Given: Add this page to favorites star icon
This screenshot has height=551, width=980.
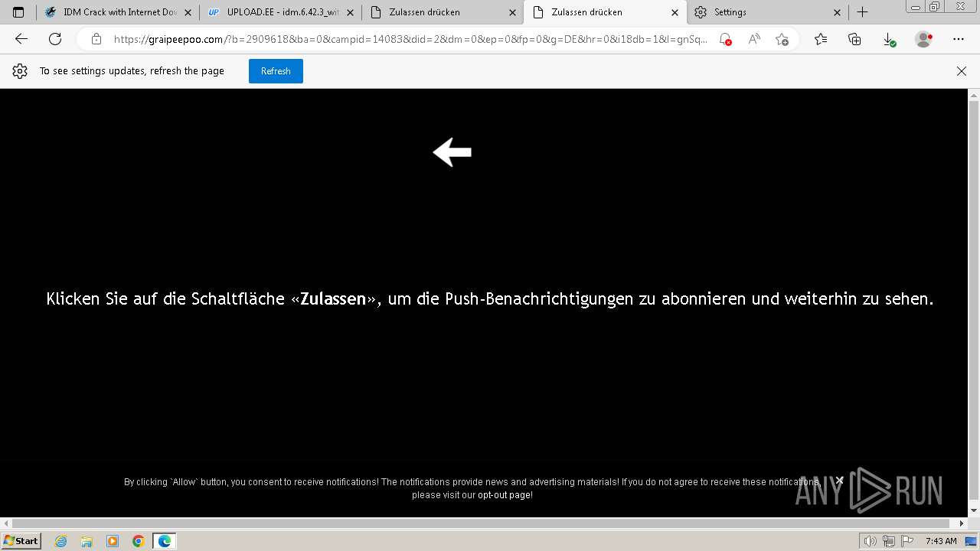Looking at the screenshot, I should pos(782,39).
